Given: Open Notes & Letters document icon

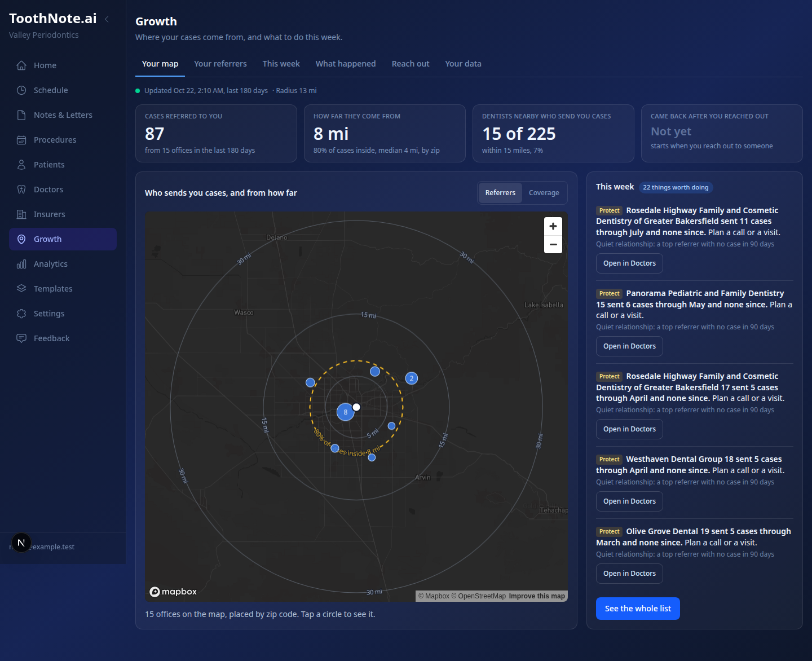Looking at the screenshot, I should [21, 115].
